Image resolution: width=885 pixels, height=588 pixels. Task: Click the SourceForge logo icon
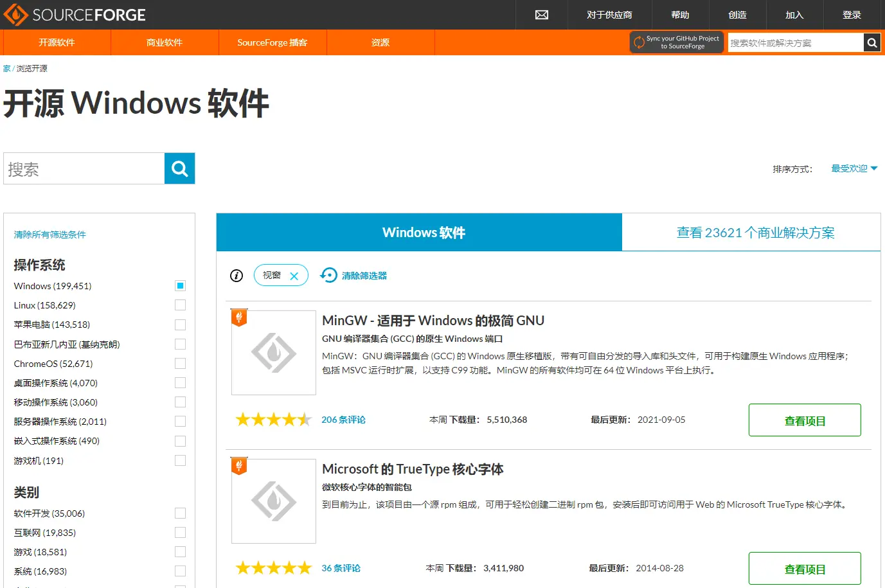point(15,15)
